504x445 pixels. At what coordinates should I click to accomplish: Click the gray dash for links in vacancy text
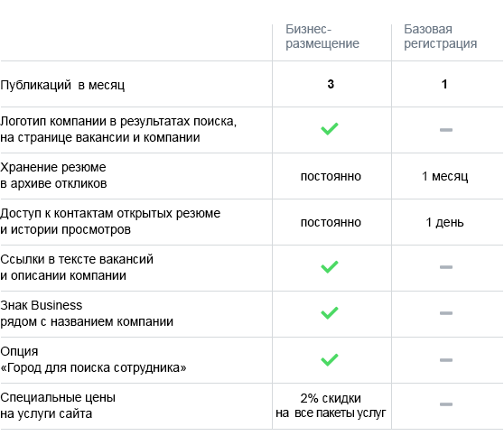[446, 267]
